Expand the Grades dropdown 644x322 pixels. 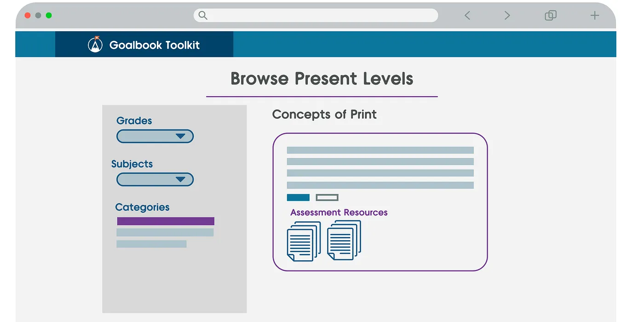pos(155,136)
